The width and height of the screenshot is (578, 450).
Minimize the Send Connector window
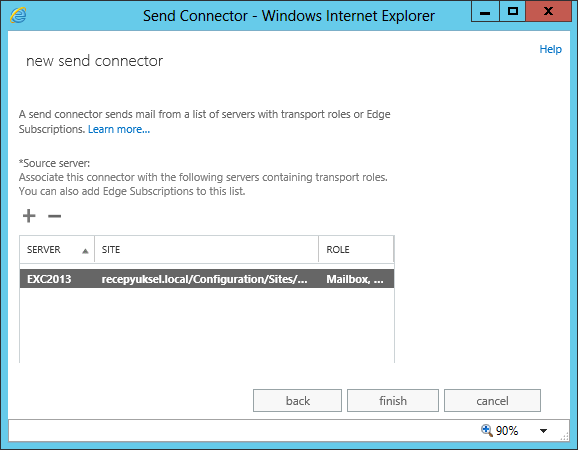(485, 11)
